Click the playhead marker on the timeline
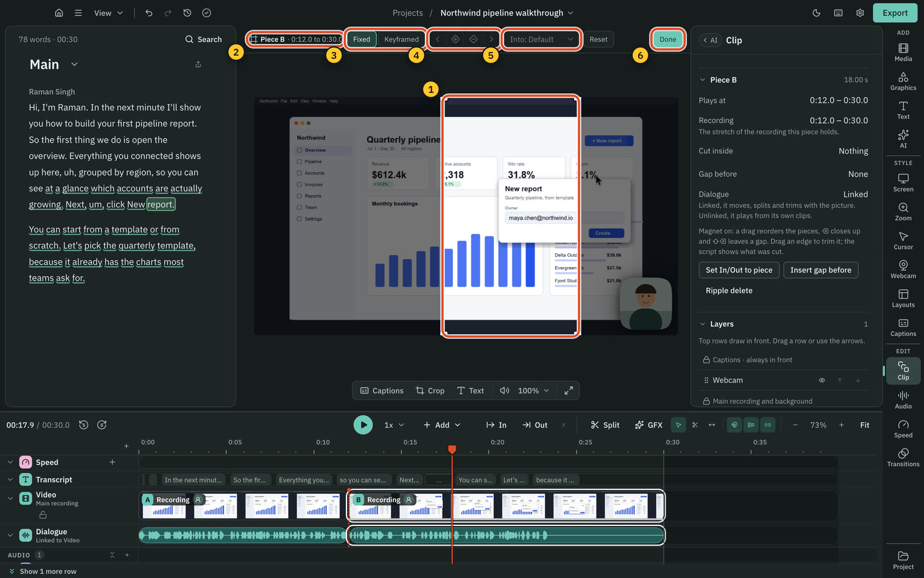 tap(452, 449)
